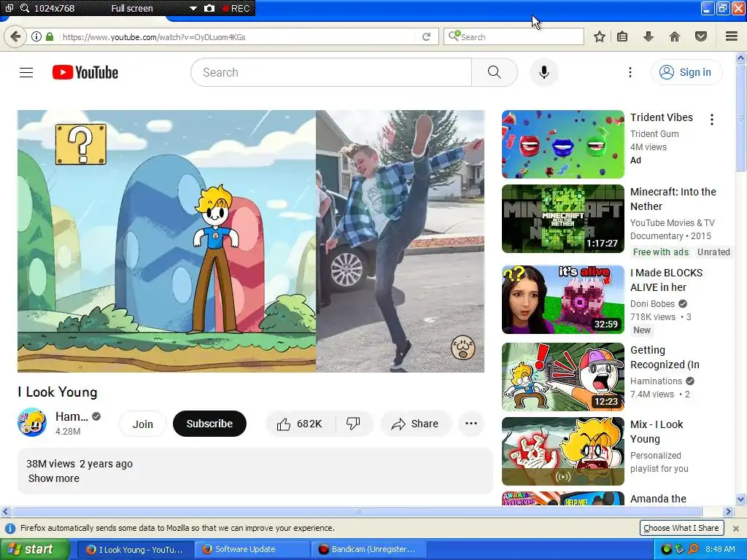Open Mix - I Look Young thumbnail

pos(562,451)
